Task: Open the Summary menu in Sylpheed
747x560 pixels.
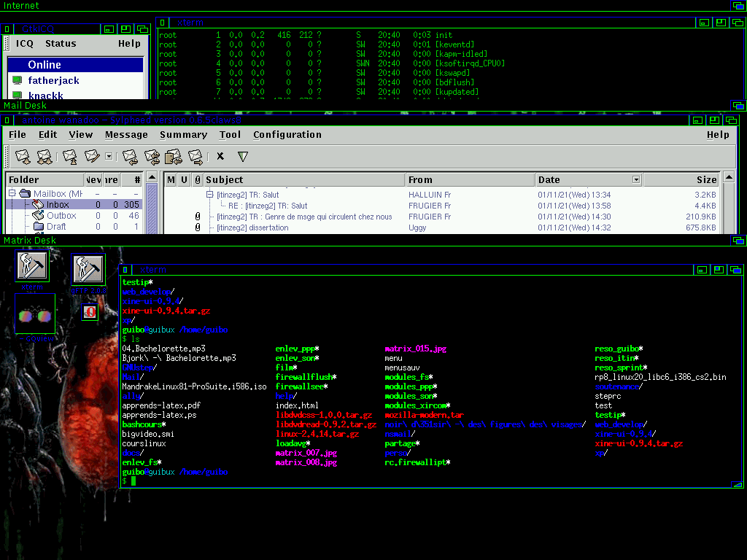Action: (183, 135)
